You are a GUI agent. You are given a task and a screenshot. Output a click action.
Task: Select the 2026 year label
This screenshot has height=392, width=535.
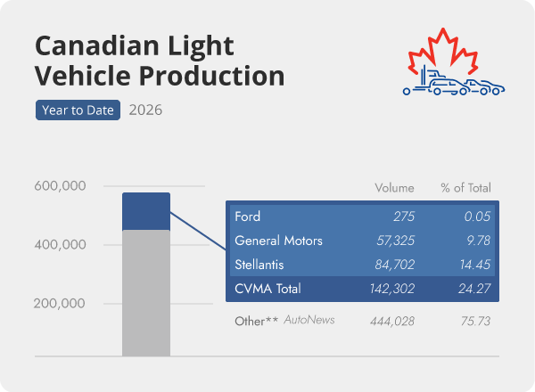(x=145, y=110)
